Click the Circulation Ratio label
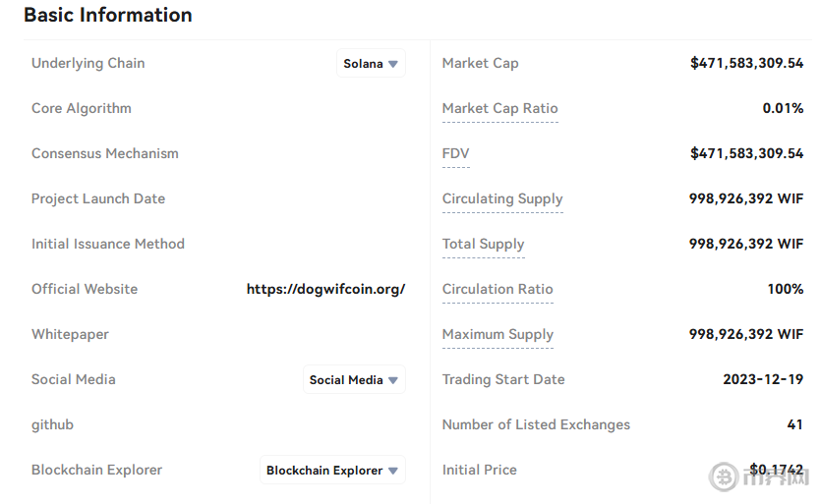 pos(498,290)
